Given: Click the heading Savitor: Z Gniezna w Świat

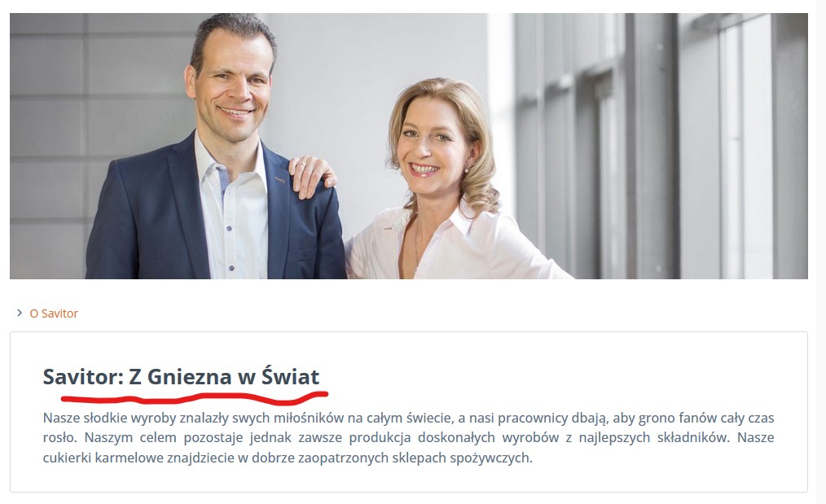Looking at the screenshot, I should point(181,376).
